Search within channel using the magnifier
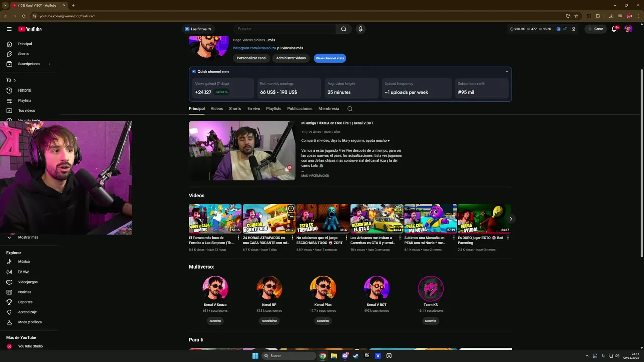 350,109
